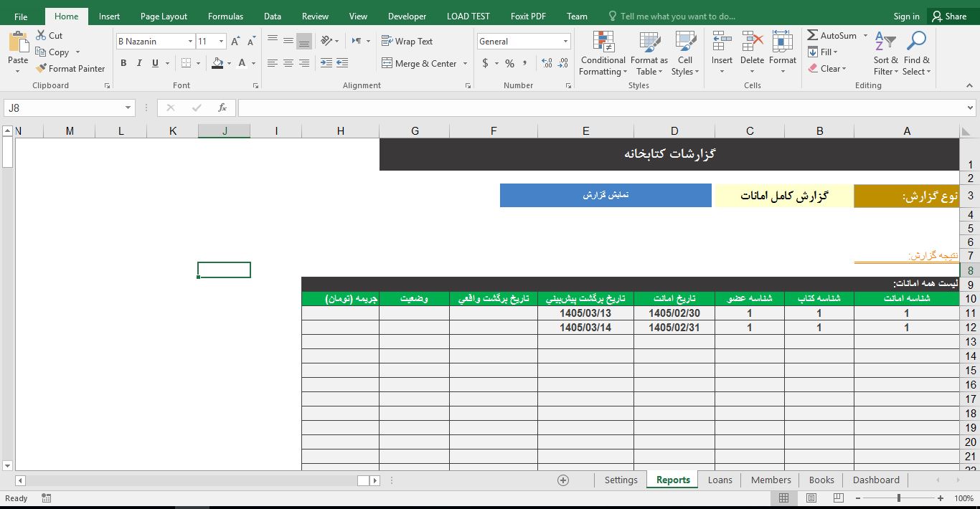Decrease the cell indent
This screenshot has height=509, width=980.
point(326,63)
